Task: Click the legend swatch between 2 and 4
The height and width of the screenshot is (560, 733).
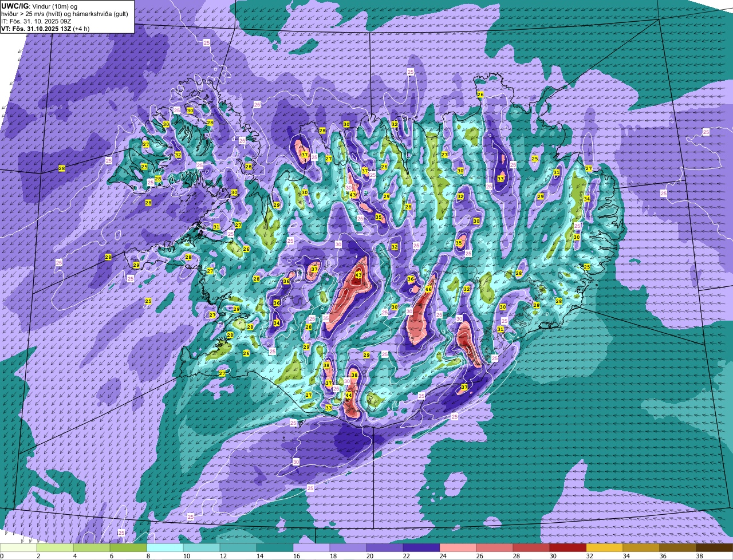Action: click(x=55, y=547)
